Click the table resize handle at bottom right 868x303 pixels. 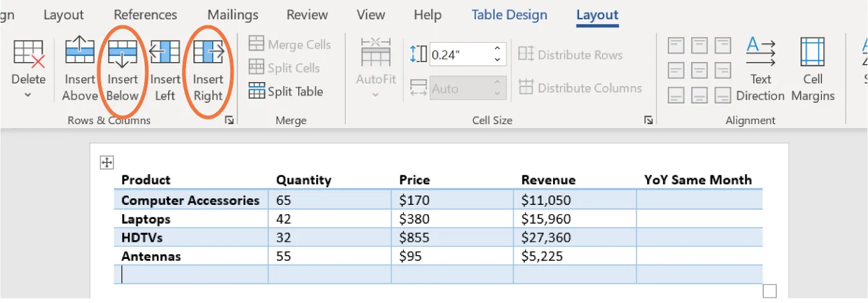click(769, 291)
